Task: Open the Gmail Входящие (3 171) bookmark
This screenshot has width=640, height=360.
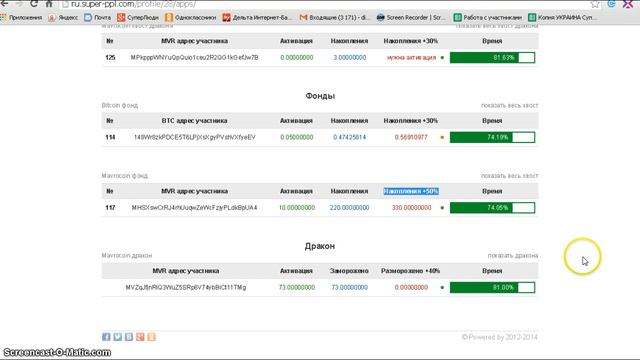Action: [x=335, y=18]
